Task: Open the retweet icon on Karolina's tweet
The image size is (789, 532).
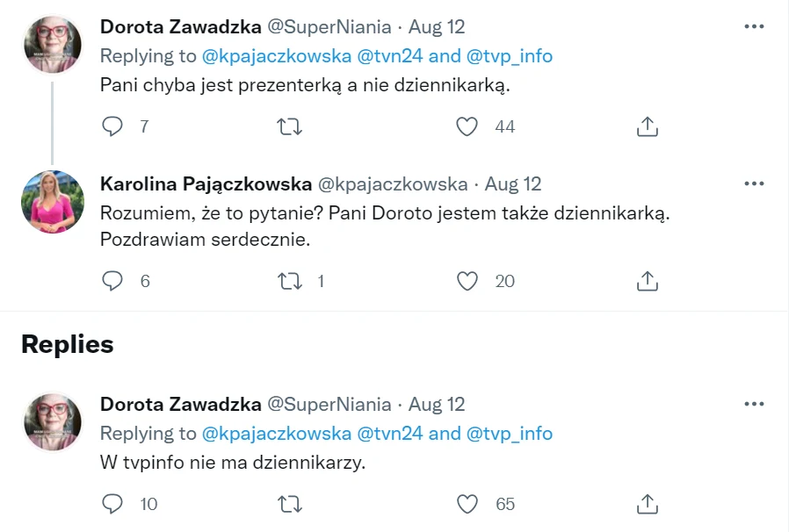Action: (289, 281)
